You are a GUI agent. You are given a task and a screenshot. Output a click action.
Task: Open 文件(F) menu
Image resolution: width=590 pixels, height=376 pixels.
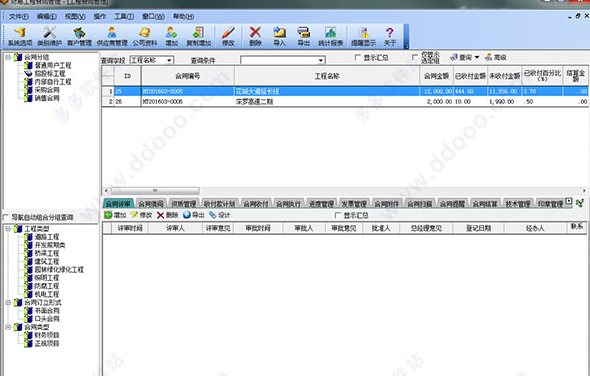[18, 17]
